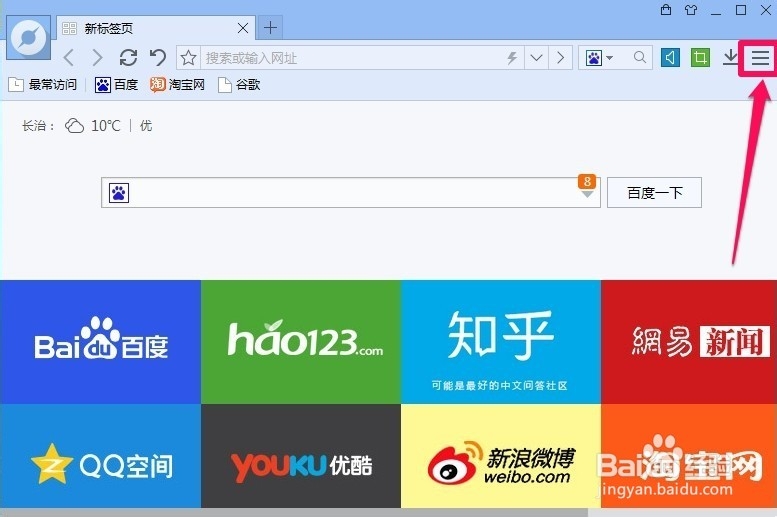Image resolution: width=777 pixels, height=517 pixels.
Task: Go forward with the forward arrow
Action: coord(98,58)
